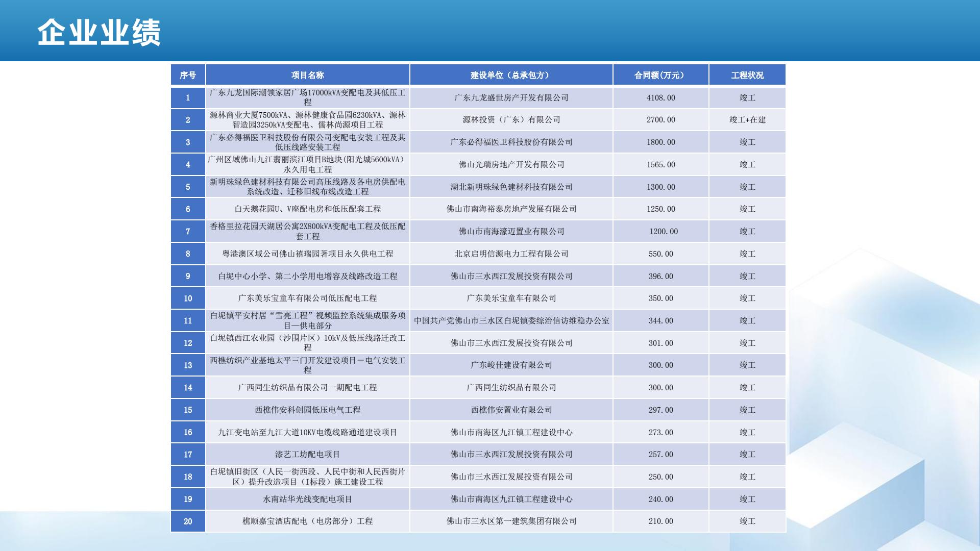
Task: Click project name "广东九龙国际潮领家居广场17000kVA变配电及其低压工程"
Action: tap(308, 97)
